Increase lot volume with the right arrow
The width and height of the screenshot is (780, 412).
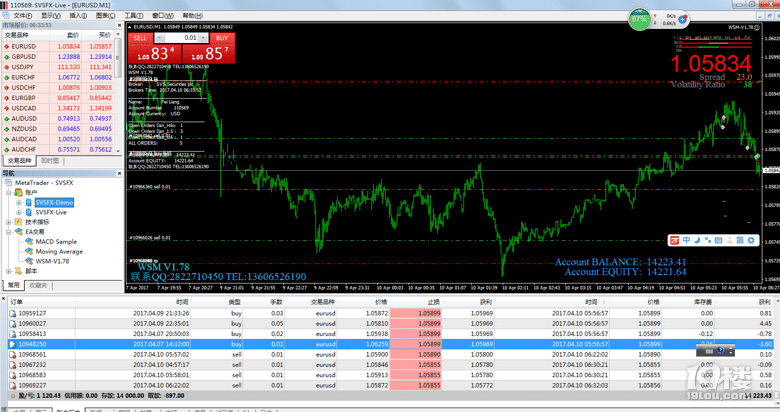click(x=203, y=38)
